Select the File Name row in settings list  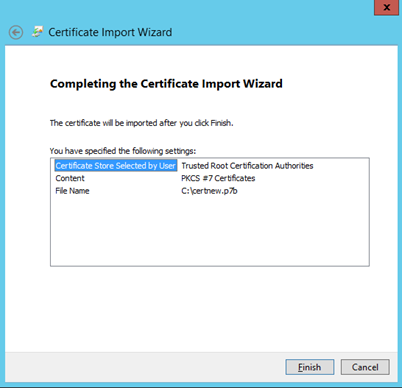[210, 191]
